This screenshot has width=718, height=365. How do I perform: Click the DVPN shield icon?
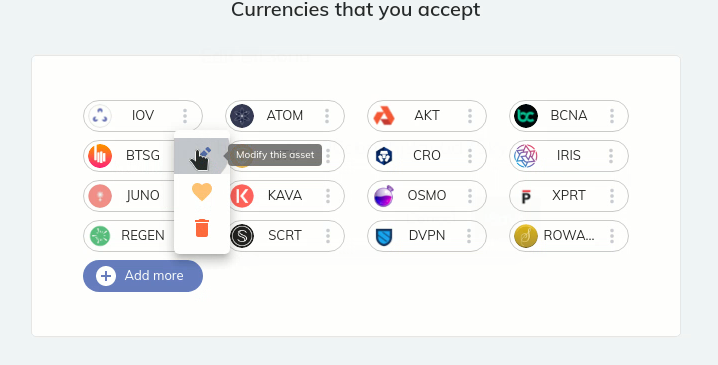coord(384,236)
